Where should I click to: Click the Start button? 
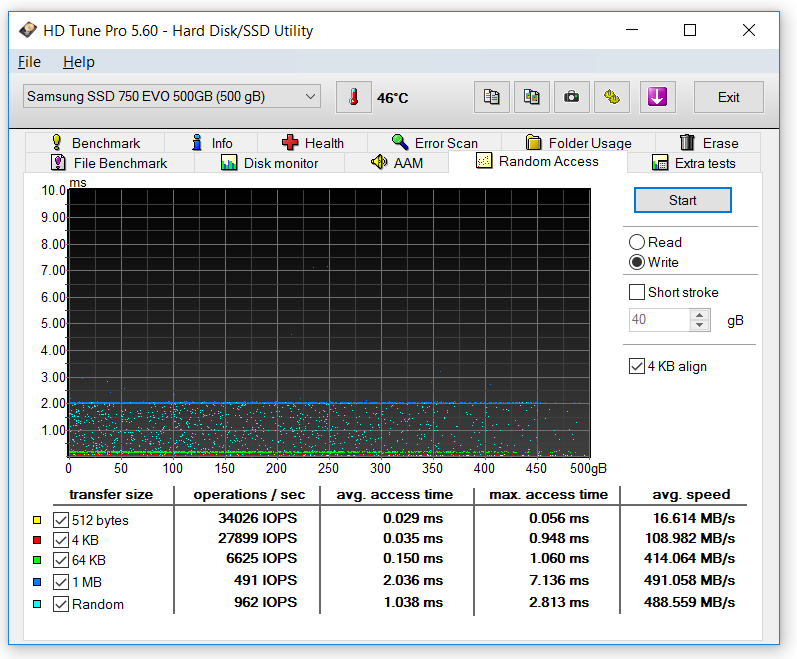pos(683,200)
